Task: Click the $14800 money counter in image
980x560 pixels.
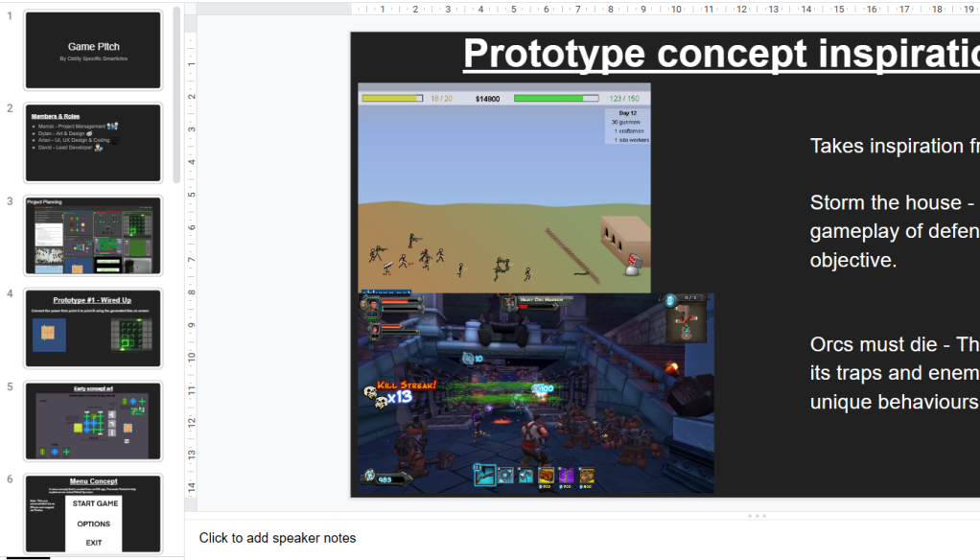Action: tap(487, 99)
